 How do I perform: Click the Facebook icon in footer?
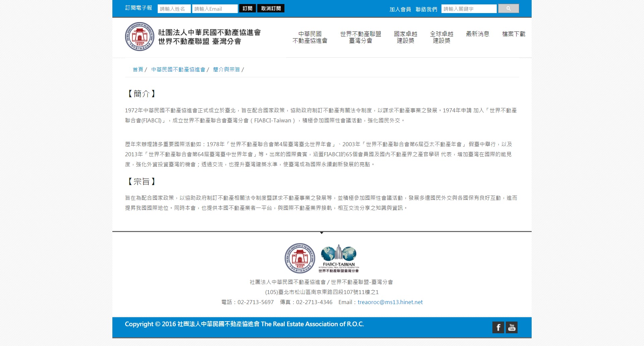tap(498, 327)
